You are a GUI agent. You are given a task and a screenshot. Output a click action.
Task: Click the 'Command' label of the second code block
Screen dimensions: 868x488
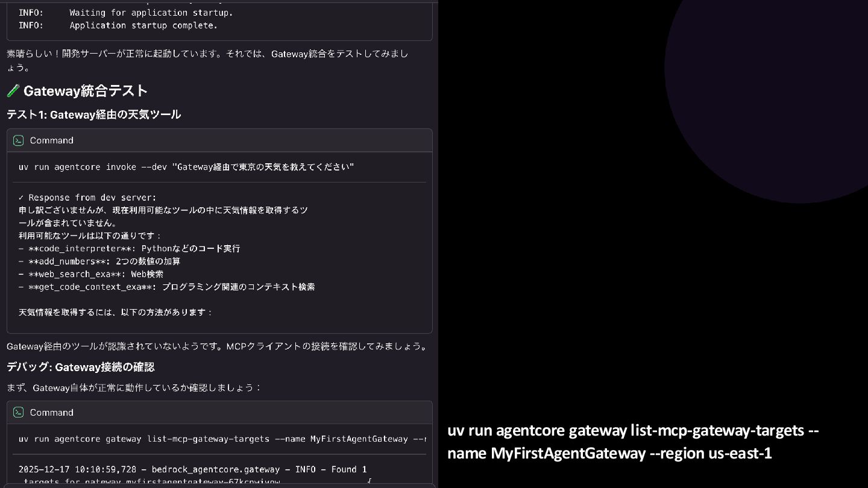coord(52,413)
